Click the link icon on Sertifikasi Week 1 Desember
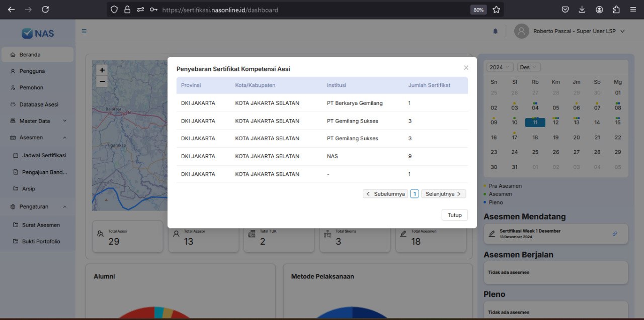The width and height of the screenshot is (644, 320). 614,234
